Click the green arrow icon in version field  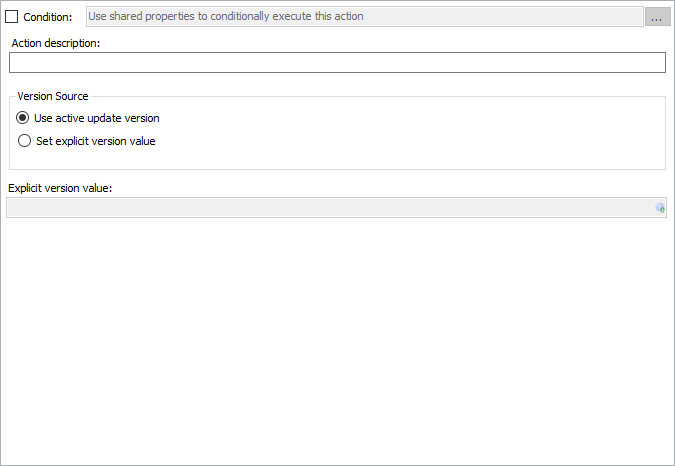coord(660,208)
